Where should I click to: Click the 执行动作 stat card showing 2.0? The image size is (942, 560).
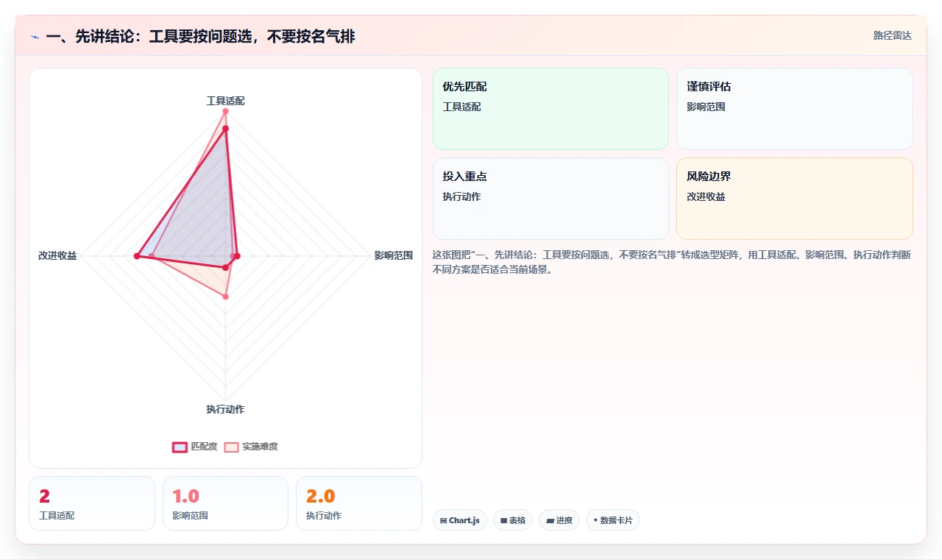pos(359,503)
